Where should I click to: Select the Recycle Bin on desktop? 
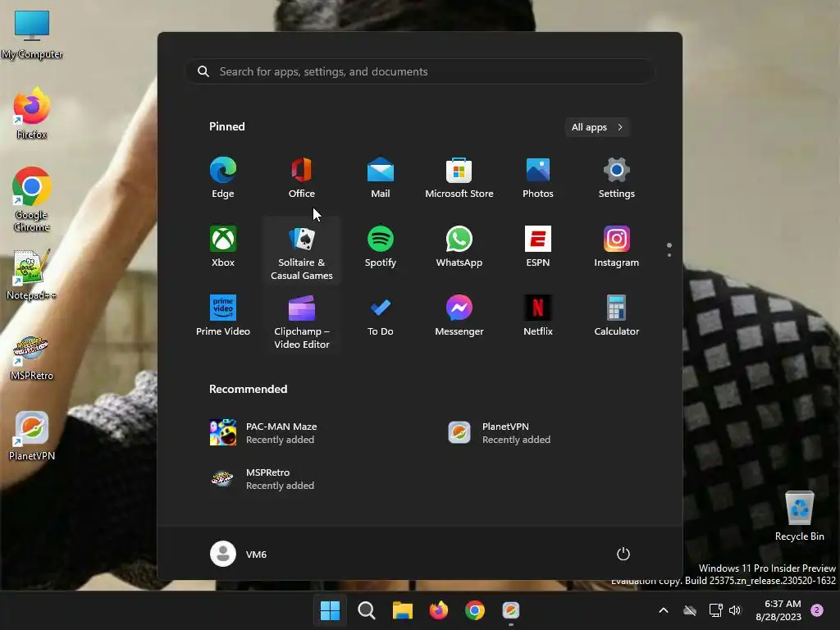[799, 515]
